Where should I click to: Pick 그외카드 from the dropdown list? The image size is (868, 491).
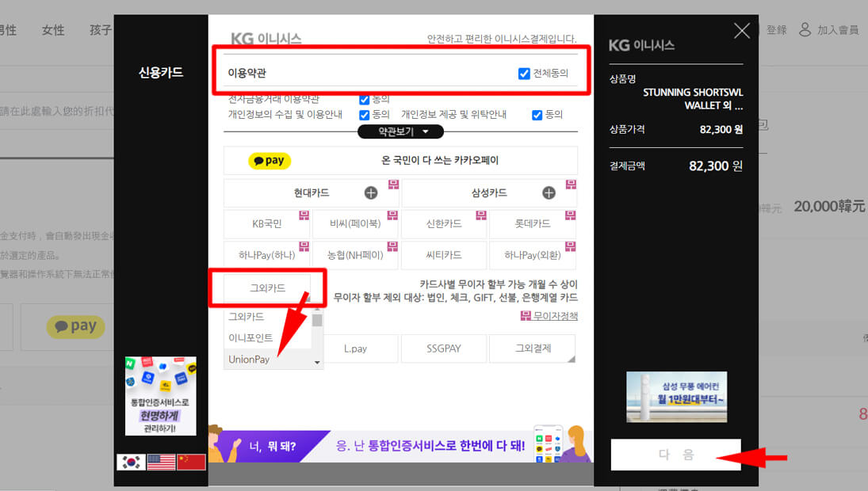click(247, 317)
